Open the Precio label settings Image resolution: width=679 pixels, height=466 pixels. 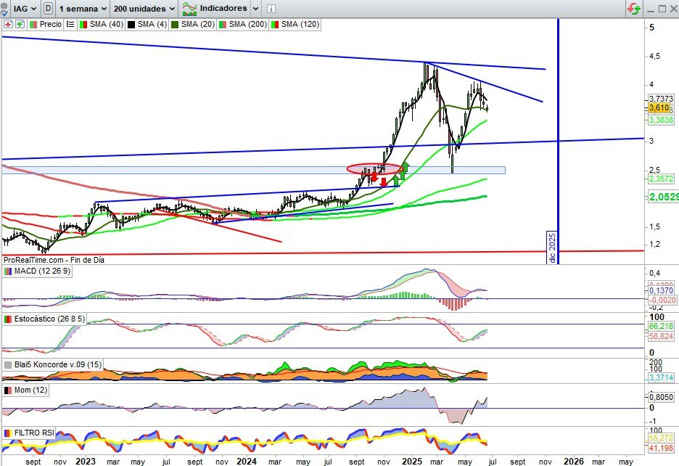click(50, 24)
